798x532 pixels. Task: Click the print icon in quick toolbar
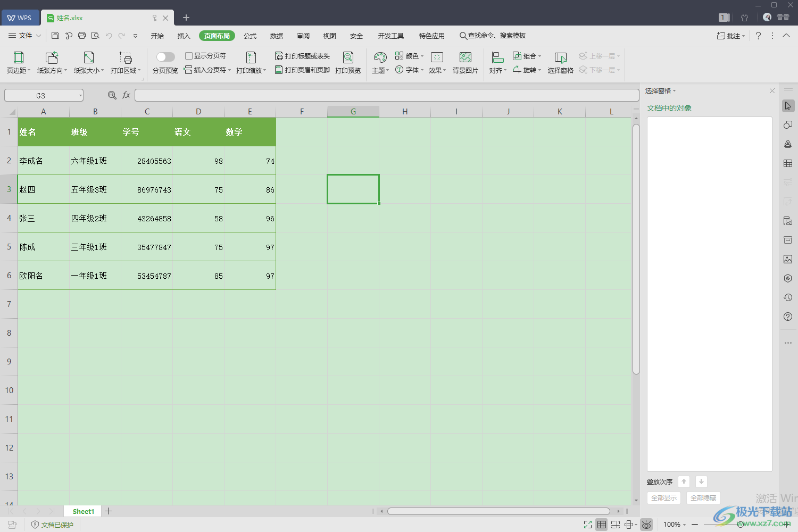point(82,36)
